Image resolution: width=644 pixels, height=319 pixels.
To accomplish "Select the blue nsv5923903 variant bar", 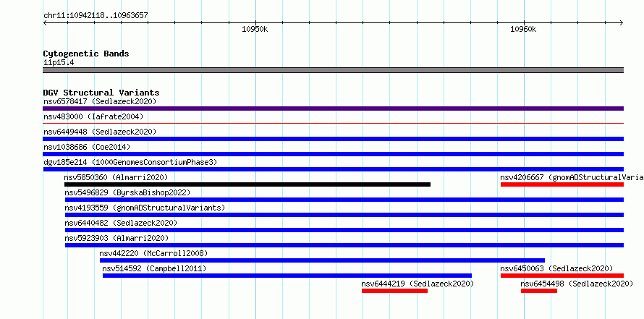I will click(x=344, y=245).
